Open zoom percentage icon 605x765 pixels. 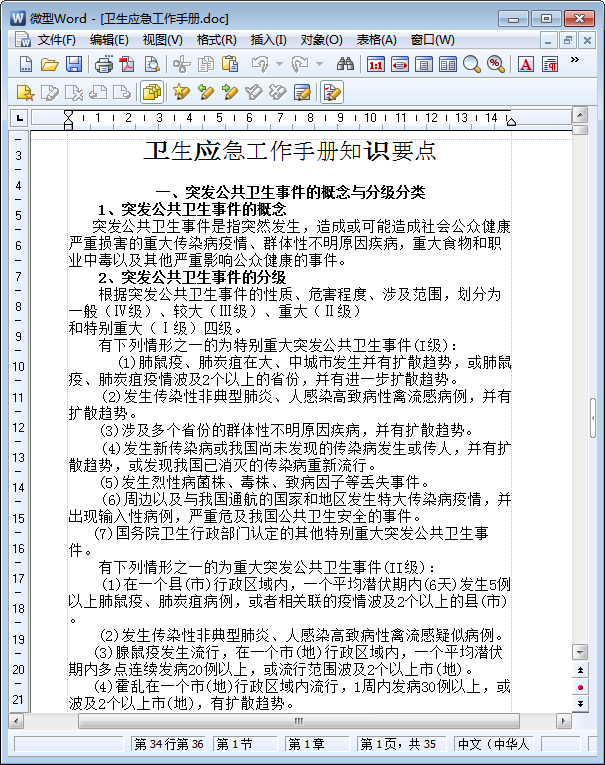(x=496, y=64)
